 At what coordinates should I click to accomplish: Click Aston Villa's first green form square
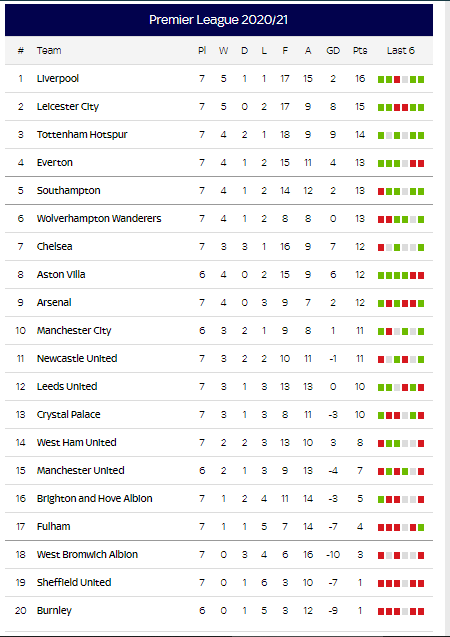click(381, 276)
